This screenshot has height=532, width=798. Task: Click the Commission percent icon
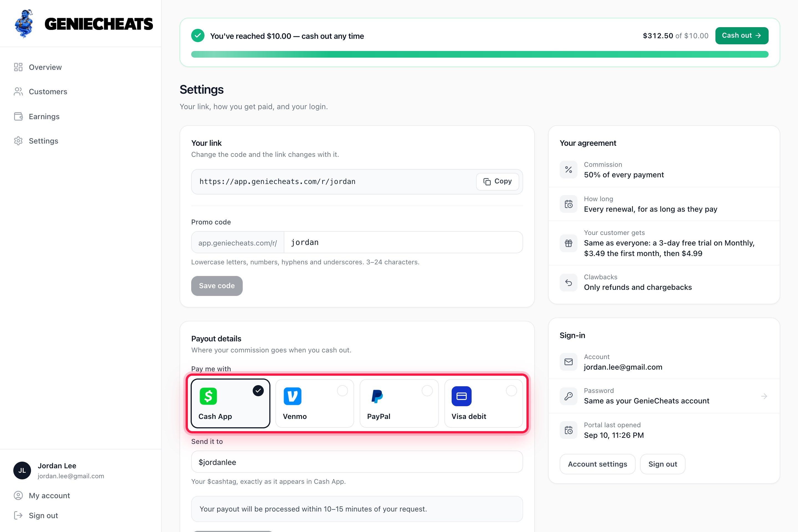tap(569, 170)
